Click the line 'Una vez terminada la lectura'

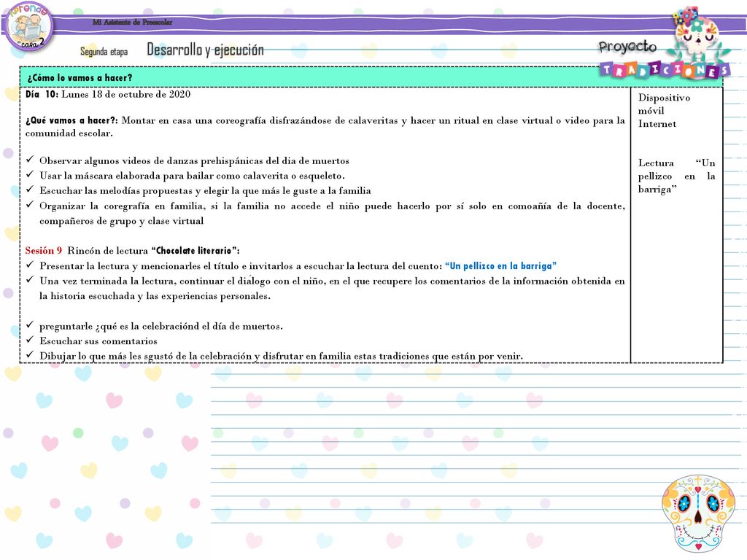coord(332,281)
